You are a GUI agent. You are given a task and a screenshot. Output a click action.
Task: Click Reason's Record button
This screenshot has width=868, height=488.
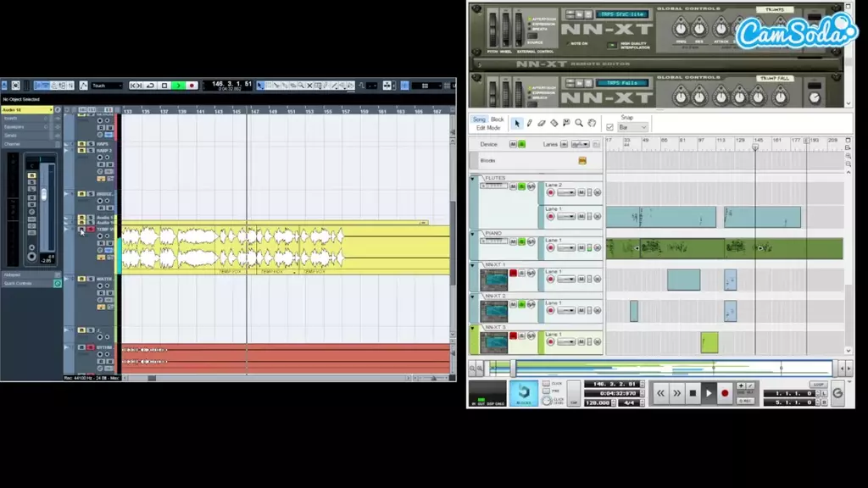(725, 393)
